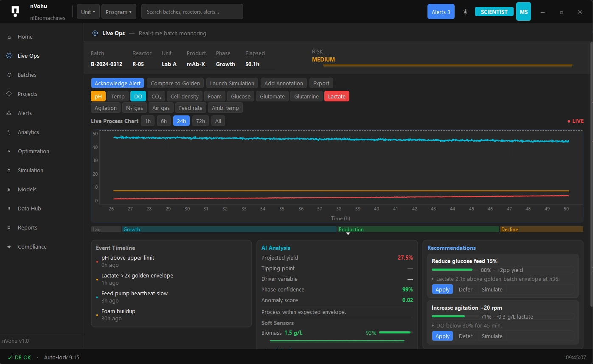Open the Alerts 3 button
Viewport: 593px width, 364px height.
[441, 12]
